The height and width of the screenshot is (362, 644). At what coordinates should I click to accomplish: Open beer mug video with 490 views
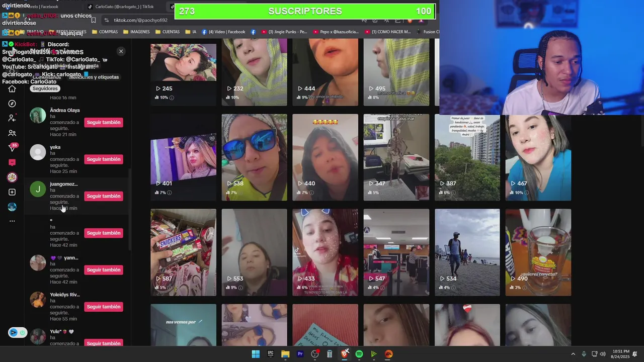[538, 252]
